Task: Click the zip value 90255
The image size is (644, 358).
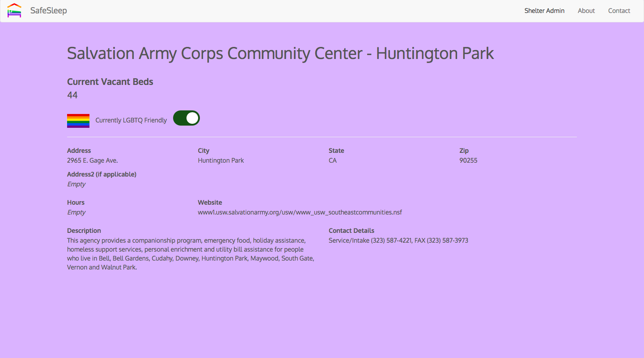Action: pos(468,160)
